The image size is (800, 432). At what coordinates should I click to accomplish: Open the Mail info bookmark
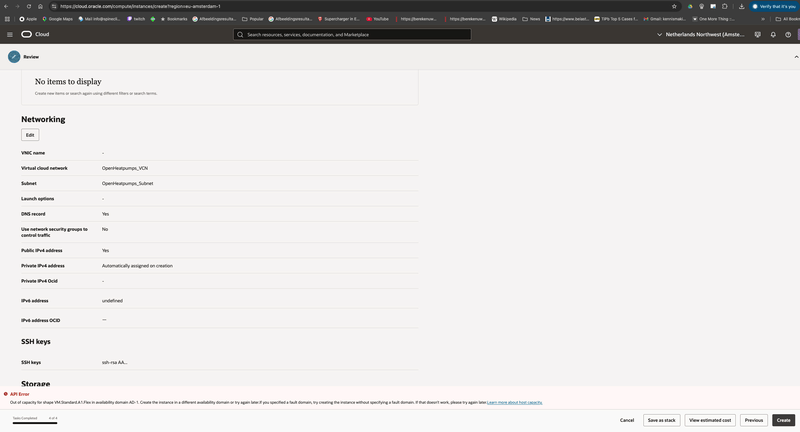99,19
